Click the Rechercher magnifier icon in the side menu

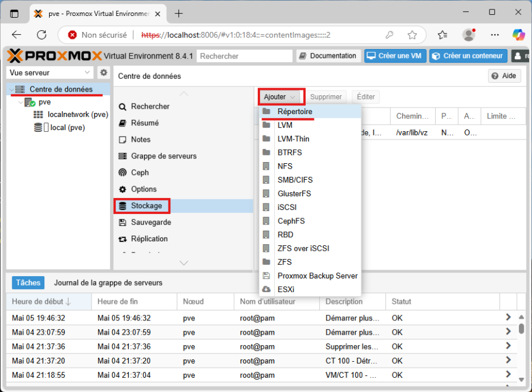[x=122, y=106]
